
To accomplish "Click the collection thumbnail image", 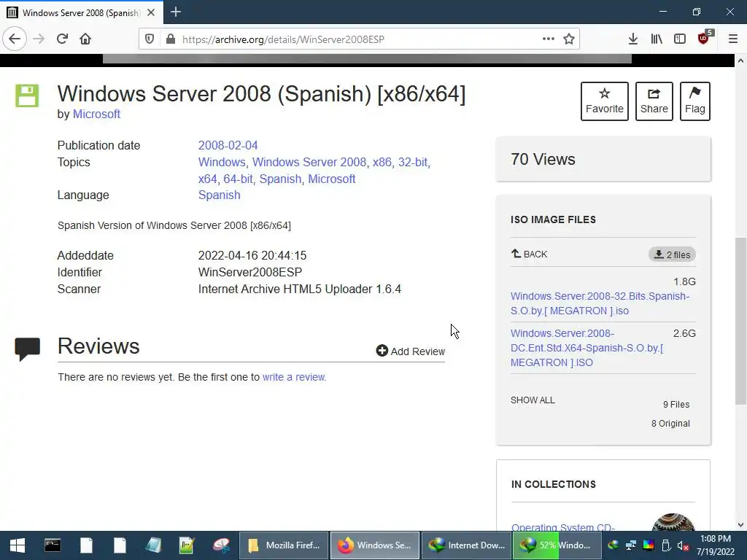I will click(673, 522).
